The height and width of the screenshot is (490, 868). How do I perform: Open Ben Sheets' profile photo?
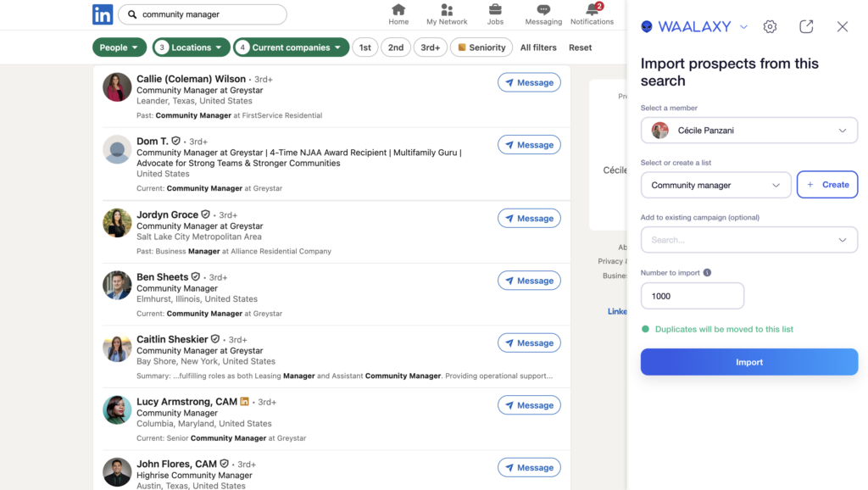pos(117,285)
